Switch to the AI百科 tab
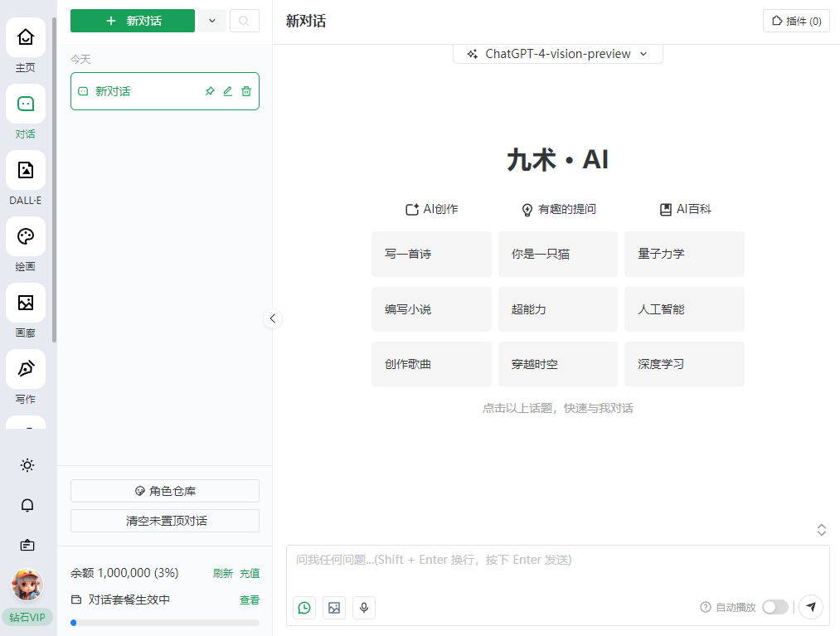The width and height of the screenshot is (840, 636). (x=685, y=209)
